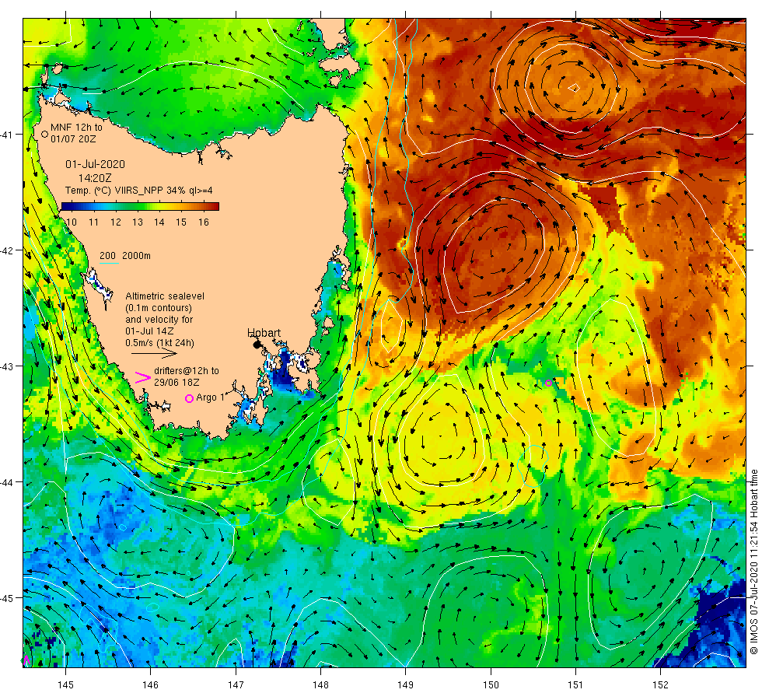Click the latitude axis label -45
Image resolution: width=762 pixels, height=700 pixels.
(x=9, y=598)
